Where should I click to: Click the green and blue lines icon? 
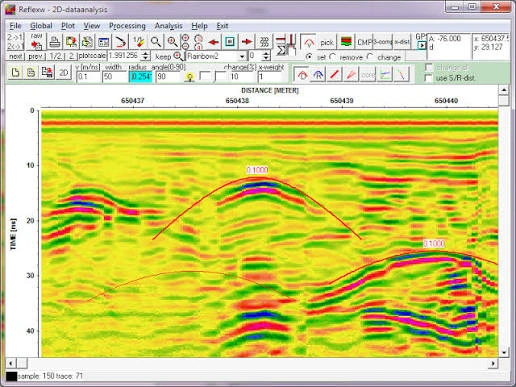tap(385, 75)
